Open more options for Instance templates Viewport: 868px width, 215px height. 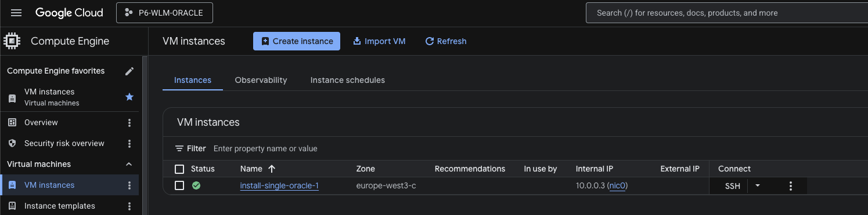[x=129, y=206]
